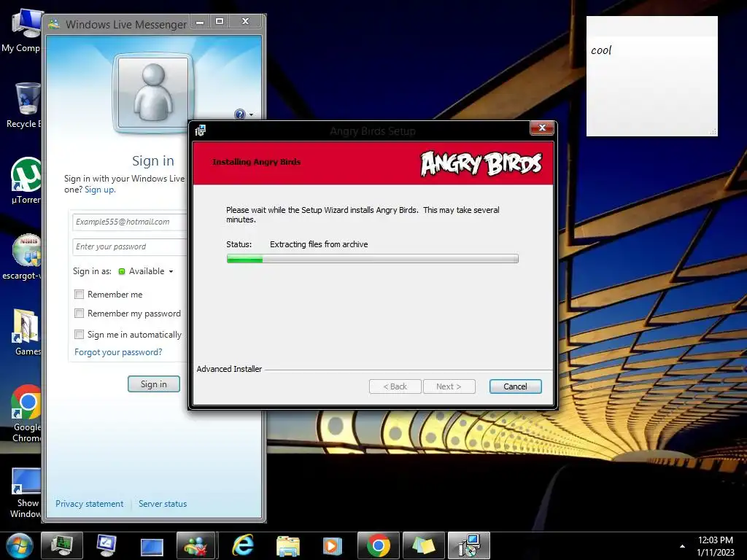747x560 pixels.
Task: Show hidden system tray icons arrow
Action: (682, 546)
